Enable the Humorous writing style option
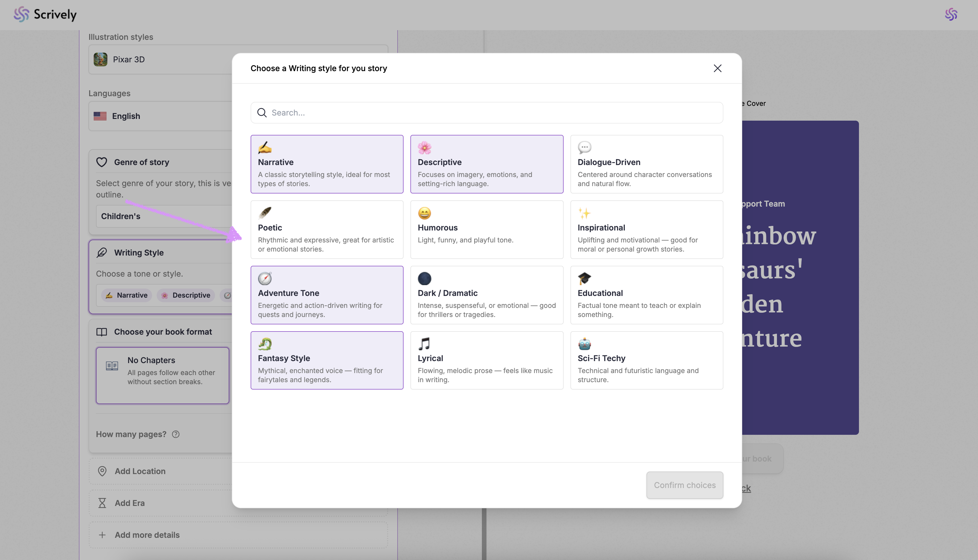This screenshot has height=560, width=978. coord(486,230)
